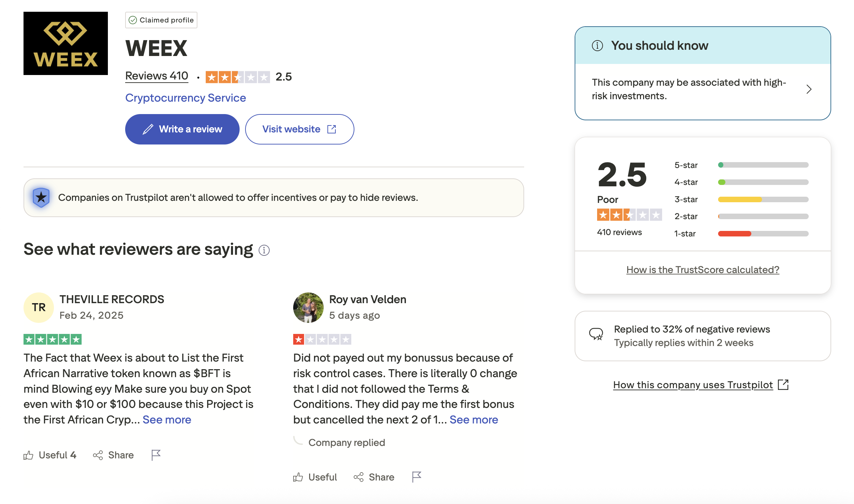This screenshot has height=504, width=854.
Task: Click the Visit website button
Action: 299,129
